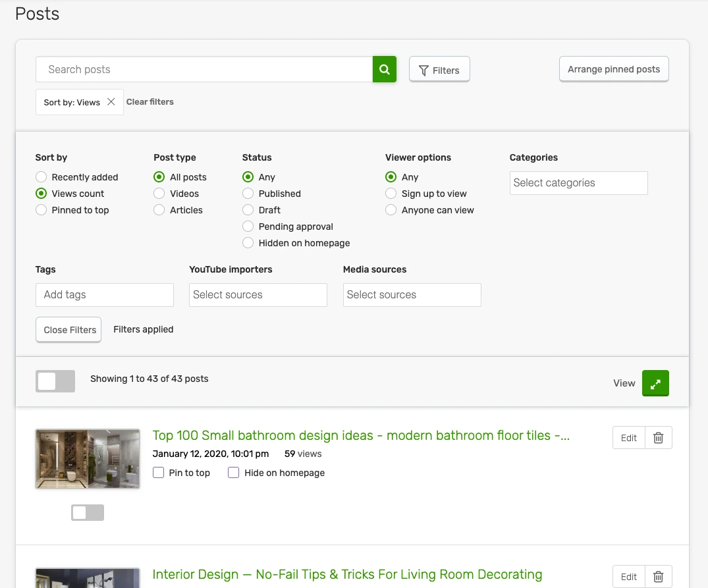
Task: Click the Clear filters link
Action: (150, 101)
